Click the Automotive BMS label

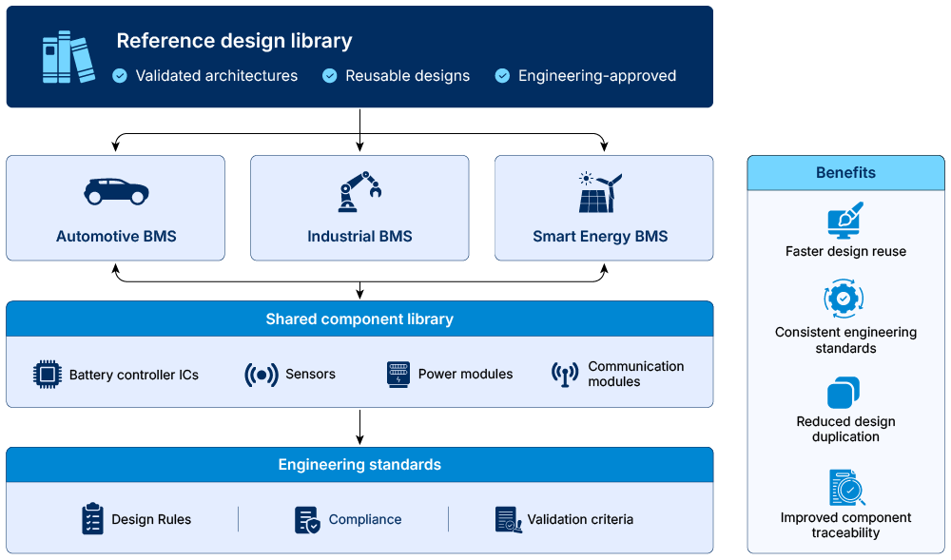pos(116,237)
